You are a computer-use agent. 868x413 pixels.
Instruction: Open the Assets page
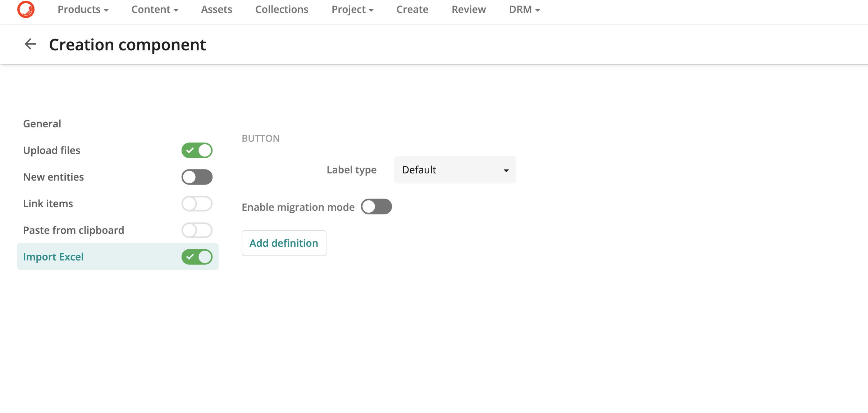click(x=216, y=9)
